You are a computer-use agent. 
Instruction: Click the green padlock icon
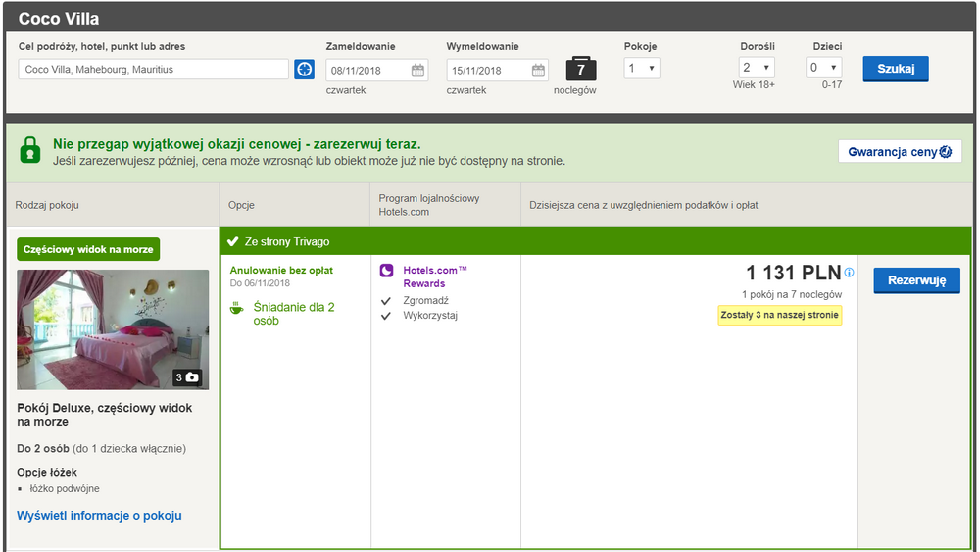[30, 150]
